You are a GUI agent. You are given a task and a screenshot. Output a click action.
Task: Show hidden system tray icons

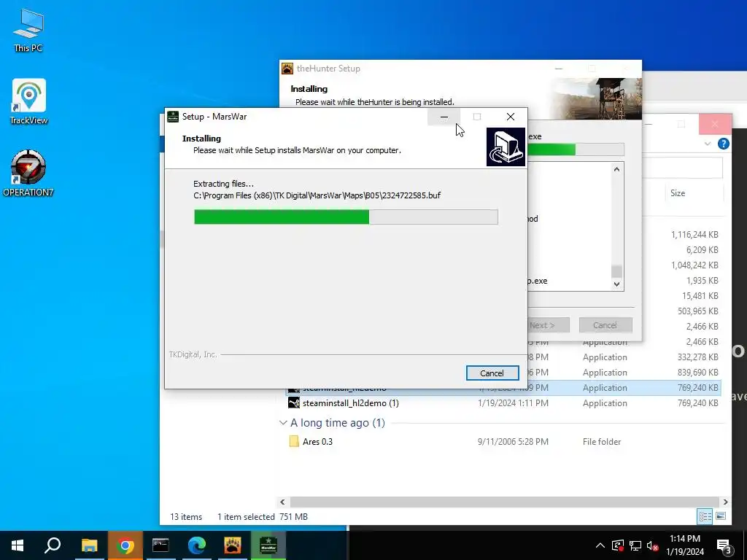click(600, 545)
